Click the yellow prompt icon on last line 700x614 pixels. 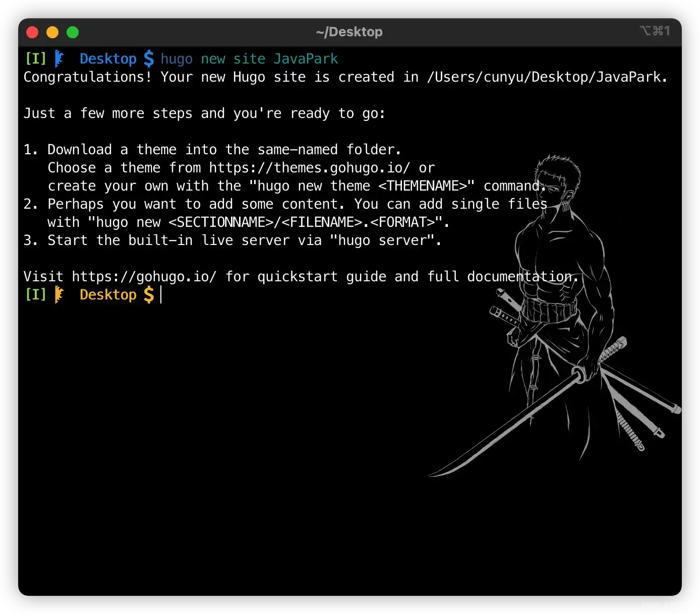pos(60,295)
